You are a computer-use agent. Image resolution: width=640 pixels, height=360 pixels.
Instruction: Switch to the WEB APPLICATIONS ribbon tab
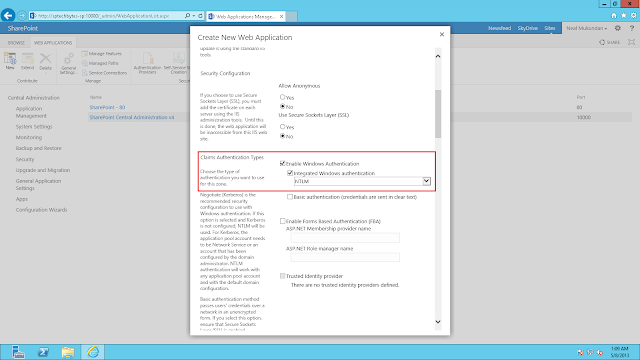point(53,42)
